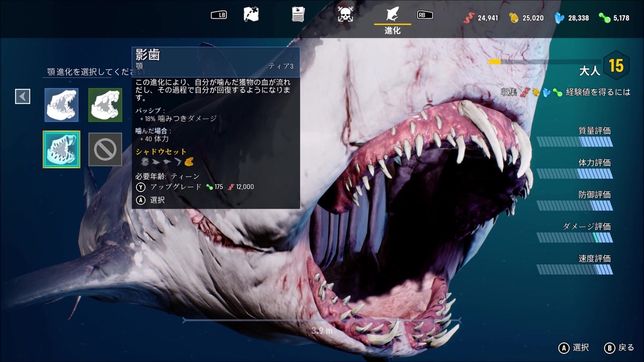Open the log document tab icon
Image resolution: width=644 pixels, height=362 pixels.
[x=298, y=14]
